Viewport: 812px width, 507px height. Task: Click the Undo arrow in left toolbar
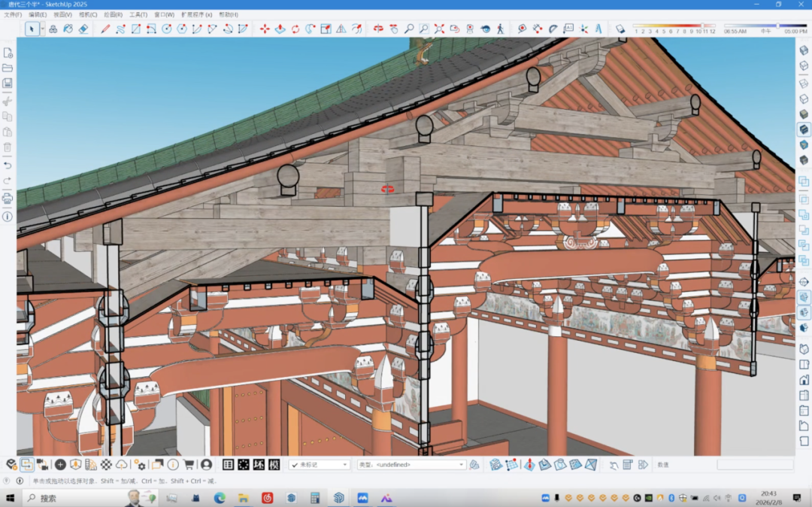(x=8, y=165)
